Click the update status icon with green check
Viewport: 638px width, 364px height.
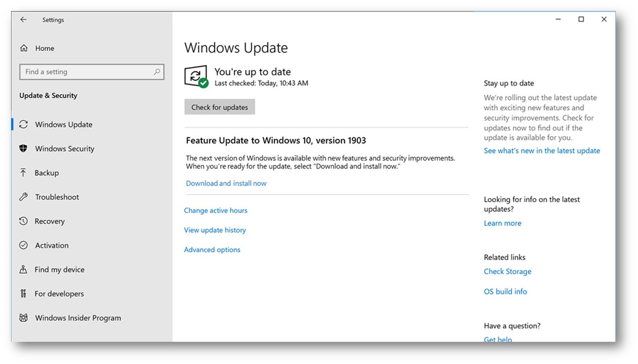pos(196,76)
